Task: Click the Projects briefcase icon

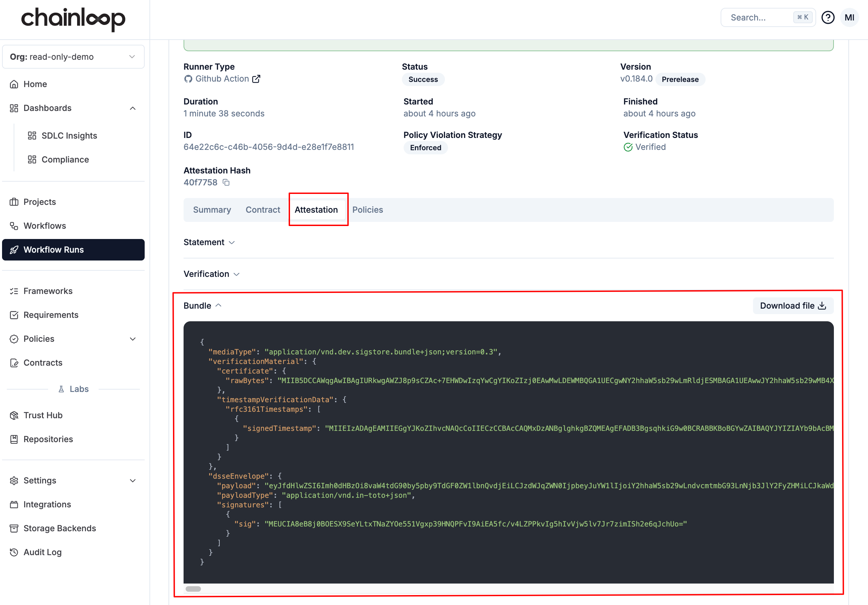Action: tap(14, 202)
